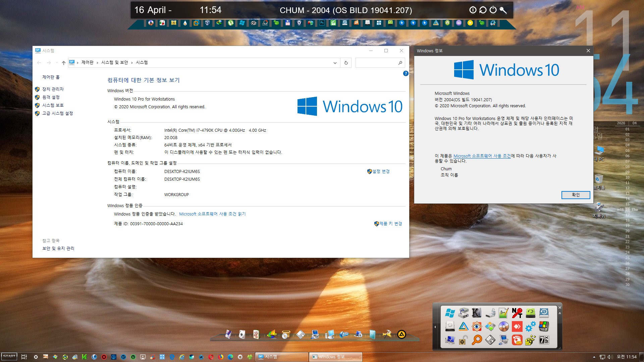Click 제어판 in the address breadcrumb
644x362 pixels.
point(87,63)
